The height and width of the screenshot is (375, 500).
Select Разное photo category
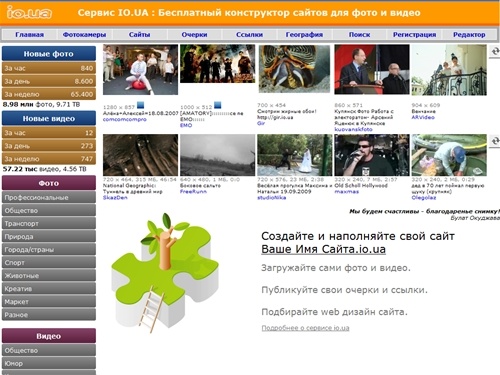[49, 315]
